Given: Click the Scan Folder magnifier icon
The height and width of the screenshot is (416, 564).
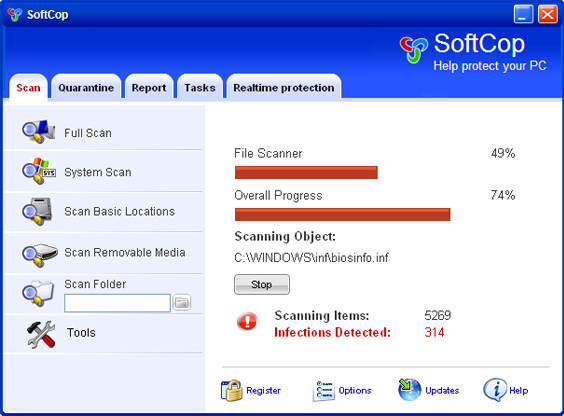Looking at the screenshot, I should coord(38,293).
